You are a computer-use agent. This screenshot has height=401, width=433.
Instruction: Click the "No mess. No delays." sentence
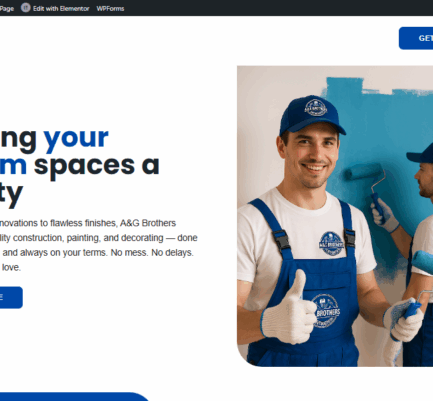(x=152, y=252)
